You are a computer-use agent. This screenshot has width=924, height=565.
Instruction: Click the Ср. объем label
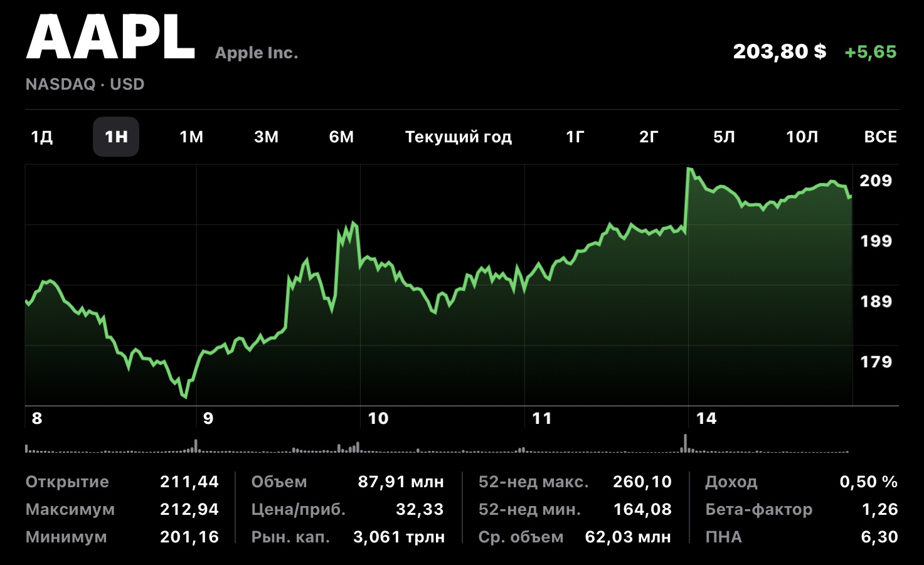(521, 537)
